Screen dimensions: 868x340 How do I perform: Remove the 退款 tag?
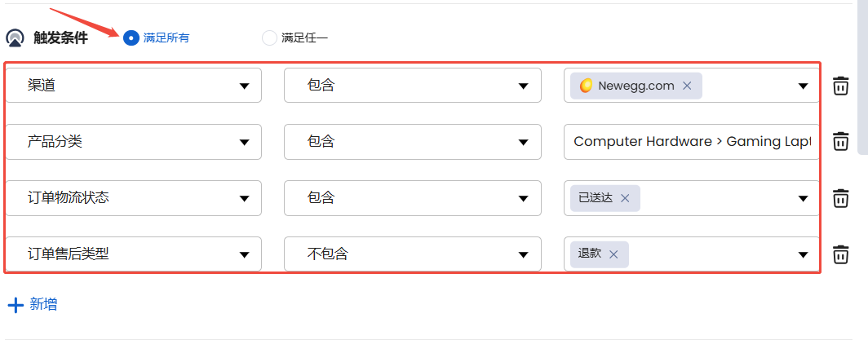(613, 254)
